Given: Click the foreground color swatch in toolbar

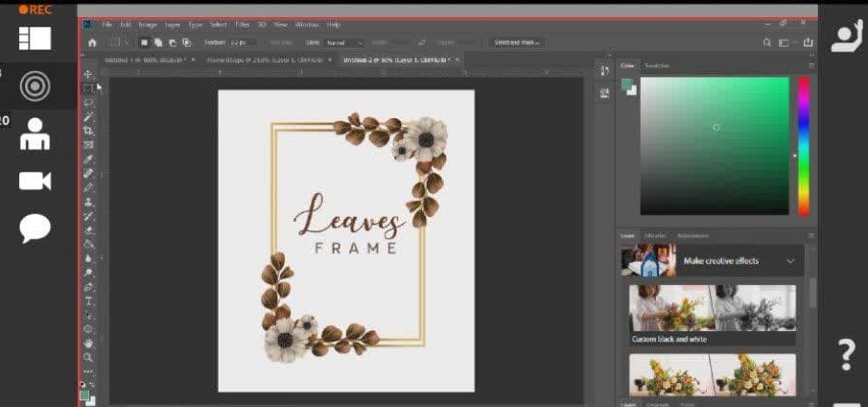Looking at the screenshot, I should click(x=84, y=395).
